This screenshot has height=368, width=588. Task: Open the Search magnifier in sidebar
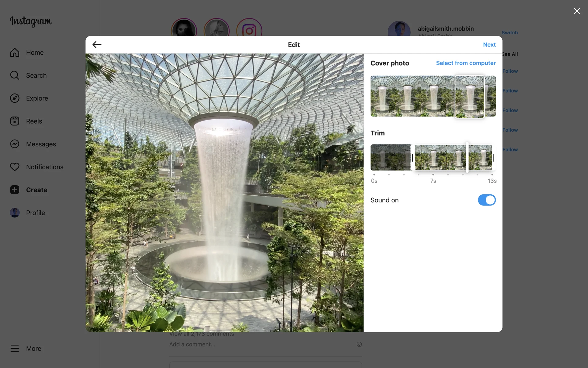[x=15, y=75]
